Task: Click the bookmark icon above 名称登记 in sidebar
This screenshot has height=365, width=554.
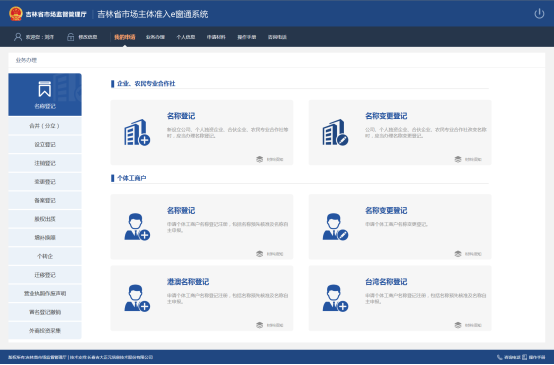Action: [x=45, y=89]
